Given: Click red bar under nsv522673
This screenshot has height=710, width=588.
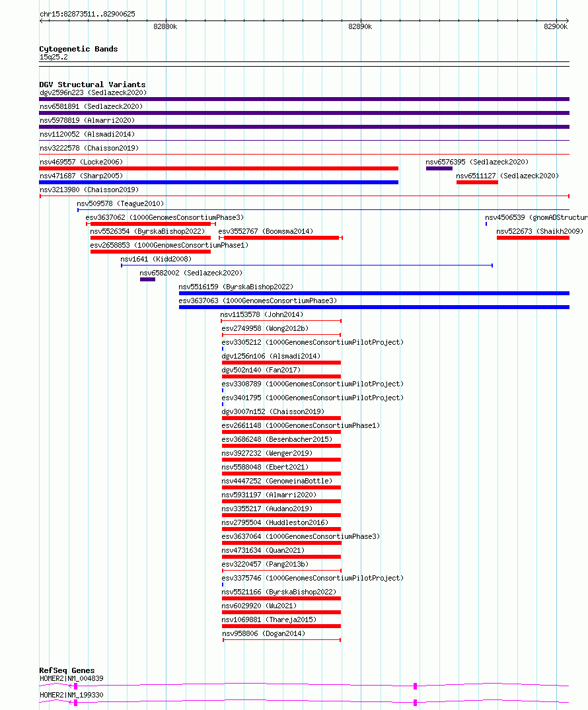Looking at the screenshot, I should [533, 238].
